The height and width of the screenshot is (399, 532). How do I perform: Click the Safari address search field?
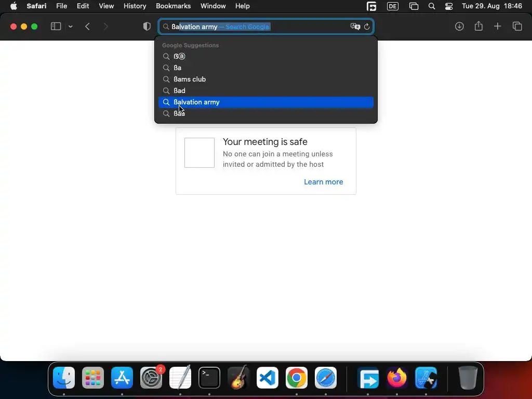click(266, 26)
